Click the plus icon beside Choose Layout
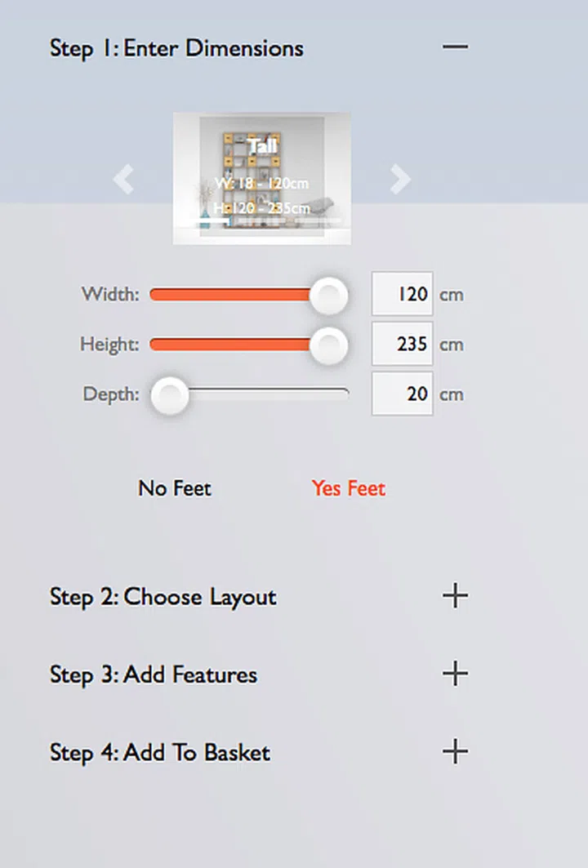 click(x=455, y=596)
